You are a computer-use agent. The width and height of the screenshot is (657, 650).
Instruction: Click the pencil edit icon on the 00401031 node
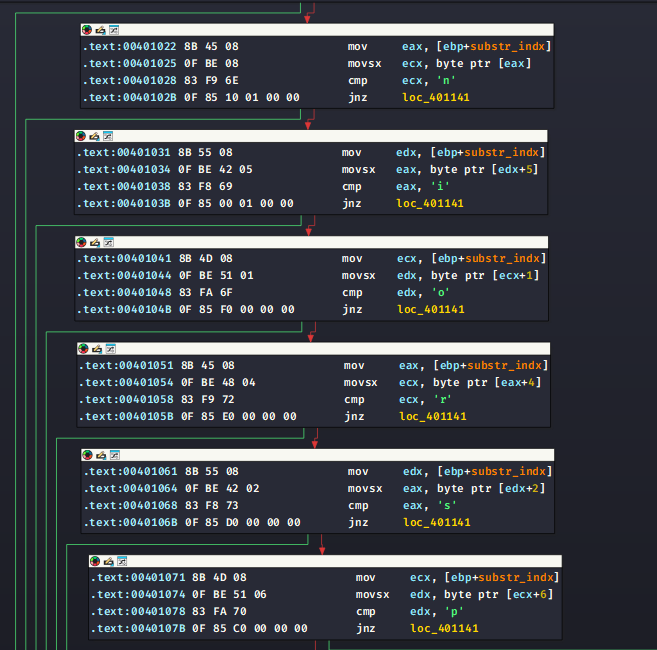click(x=94, y=135)
